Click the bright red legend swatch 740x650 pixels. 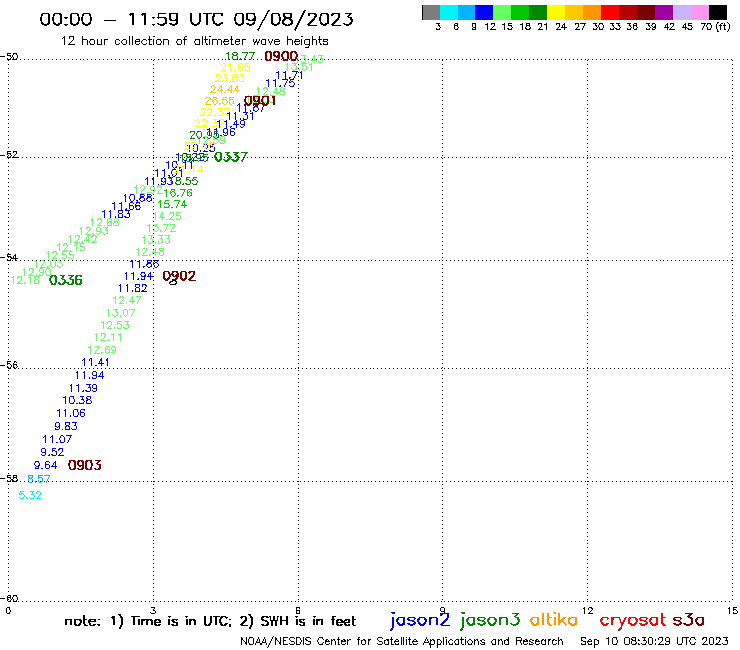(x=610, y=12)
